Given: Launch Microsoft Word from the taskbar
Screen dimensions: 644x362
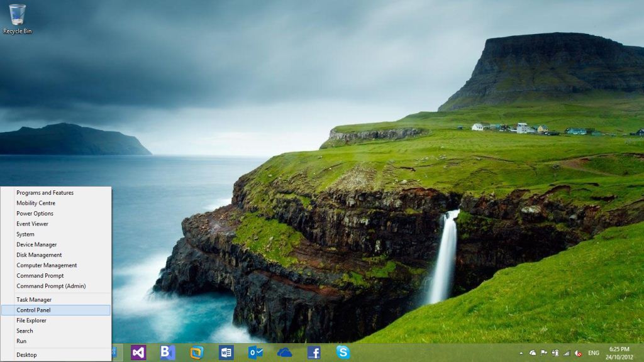Looking at the screenshot, I should 226,353.
